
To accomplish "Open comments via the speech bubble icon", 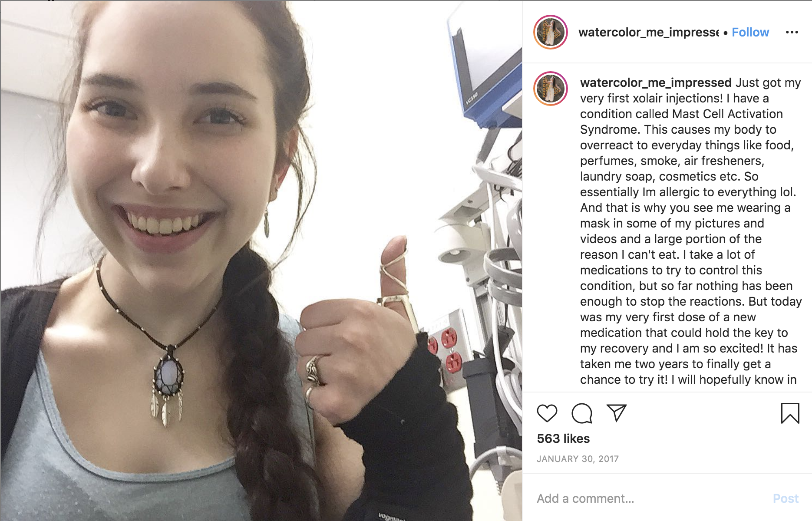I will 582,413.
